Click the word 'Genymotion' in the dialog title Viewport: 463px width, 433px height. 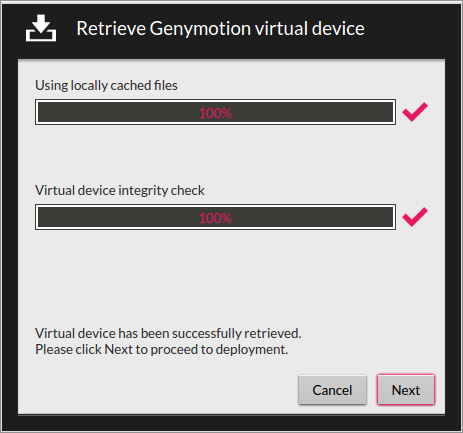coord(200,29)
